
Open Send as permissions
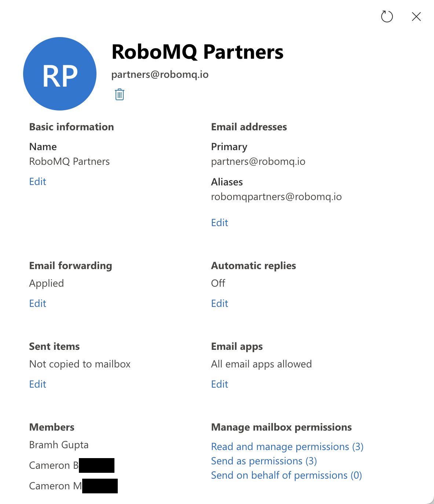264,461
